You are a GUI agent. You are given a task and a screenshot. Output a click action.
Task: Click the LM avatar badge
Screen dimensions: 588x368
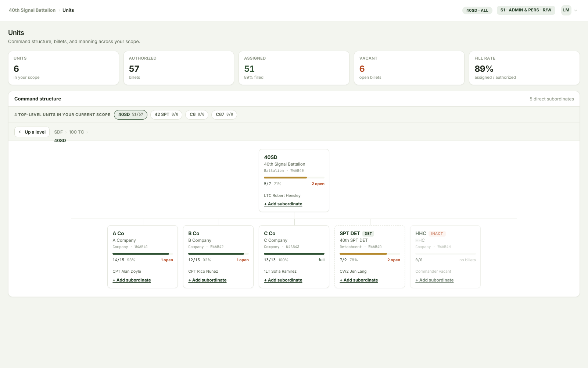566,10
